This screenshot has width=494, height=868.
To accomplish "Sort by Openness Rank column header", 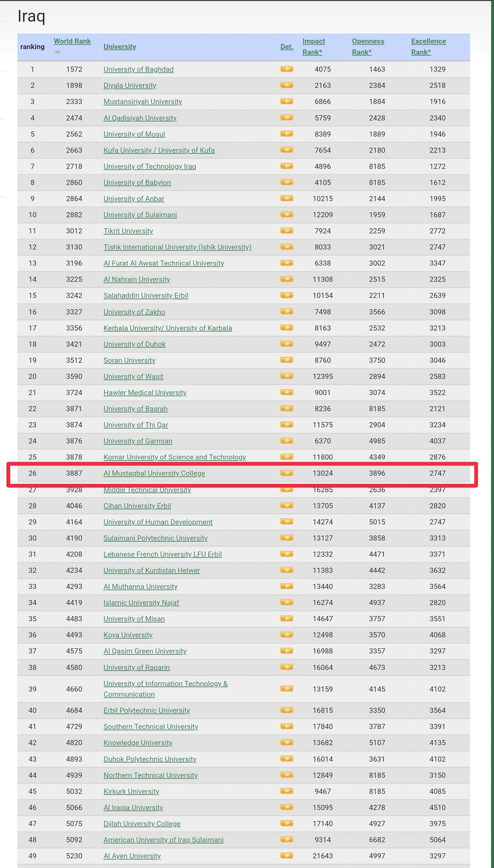I will pos(368,47).
